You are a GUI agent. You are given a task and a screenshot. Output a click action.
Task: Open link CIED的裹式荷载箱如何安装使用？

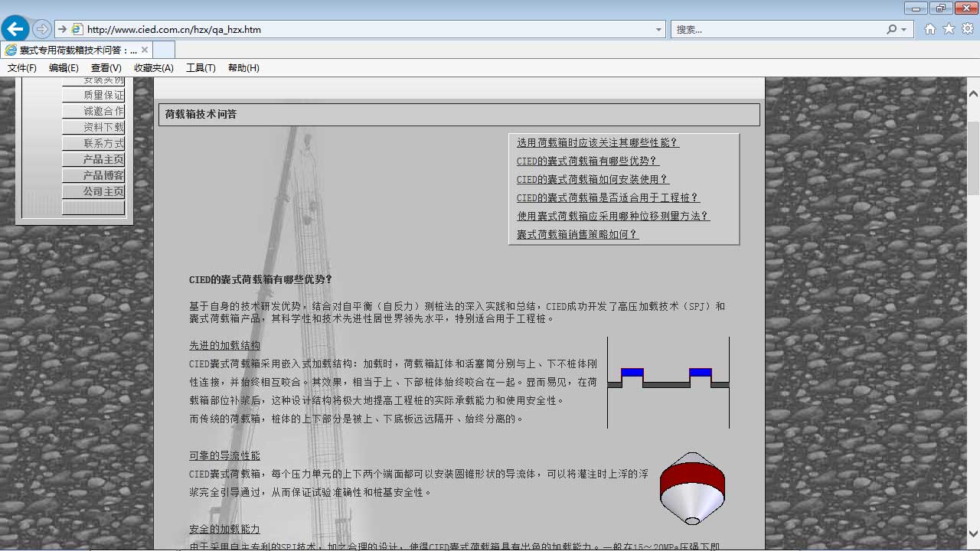coord(593,179)
